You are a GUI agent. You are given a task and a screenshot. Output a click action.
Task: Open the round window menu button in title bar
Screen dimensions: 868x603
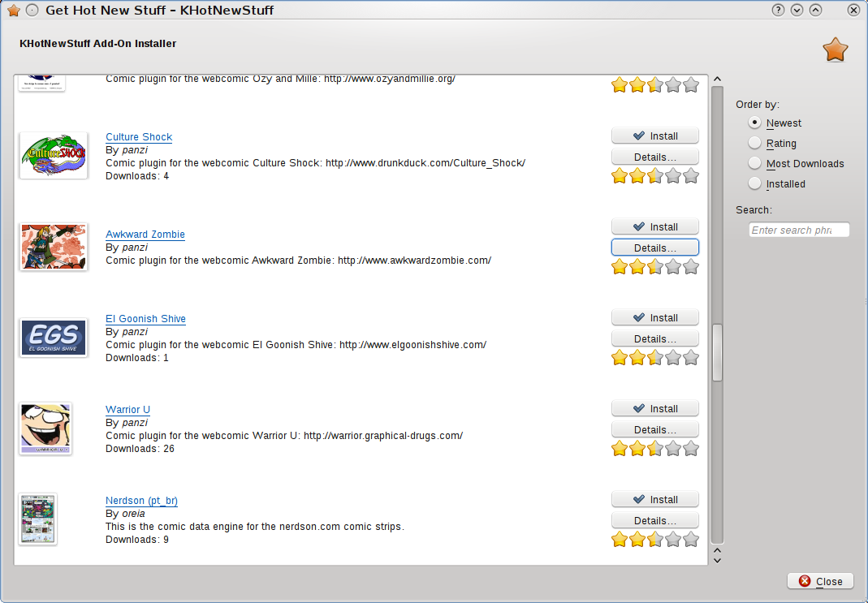pyautogui.click(x=32, y=11)
